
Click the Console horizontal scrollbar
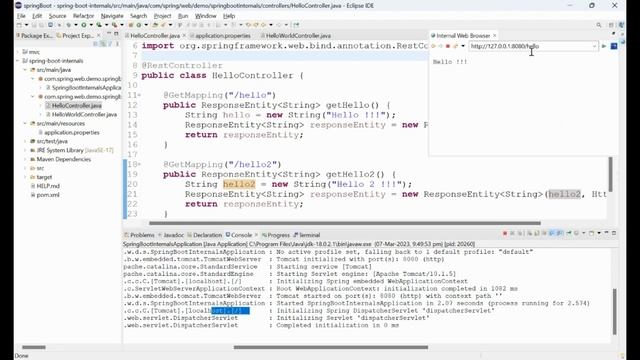click(x=331, y=347)
